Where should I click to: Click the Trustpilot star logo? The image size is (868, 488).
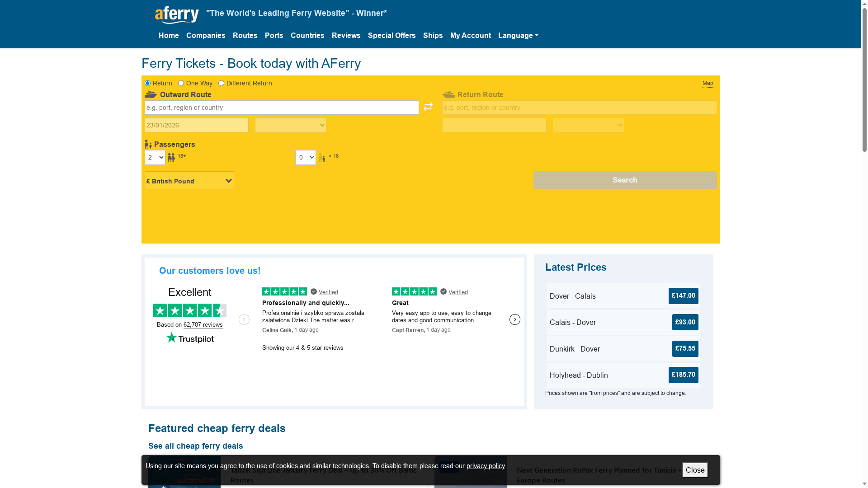[172, 338]
